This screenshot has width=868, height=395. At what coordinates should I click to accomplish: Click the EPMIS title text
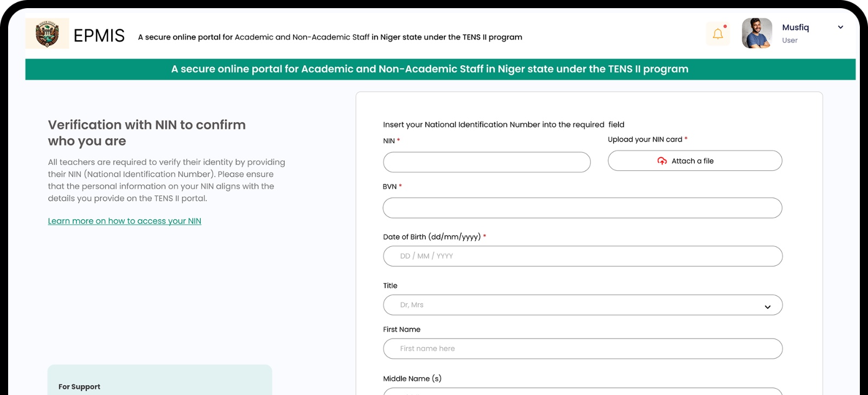click(x=99, y=36)
